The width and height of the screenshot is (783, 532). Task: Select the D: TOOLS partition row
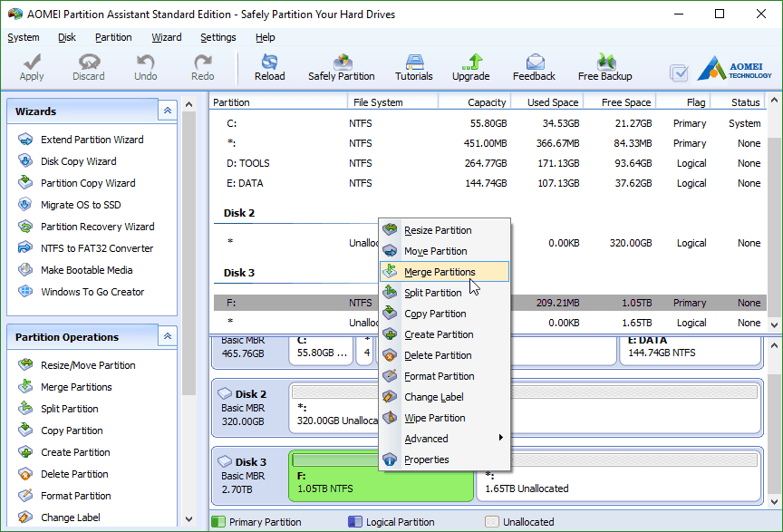490,163
